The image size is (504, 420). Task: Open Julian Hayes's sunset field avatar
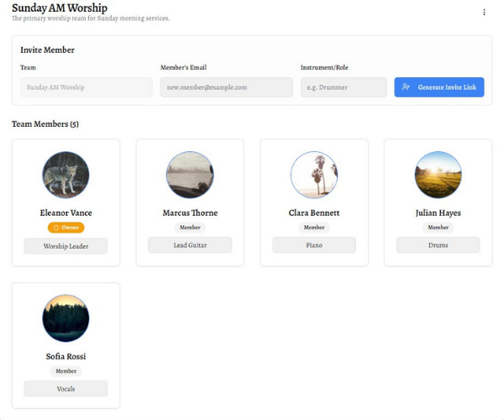pyautogui.click(x=438, y=175)
